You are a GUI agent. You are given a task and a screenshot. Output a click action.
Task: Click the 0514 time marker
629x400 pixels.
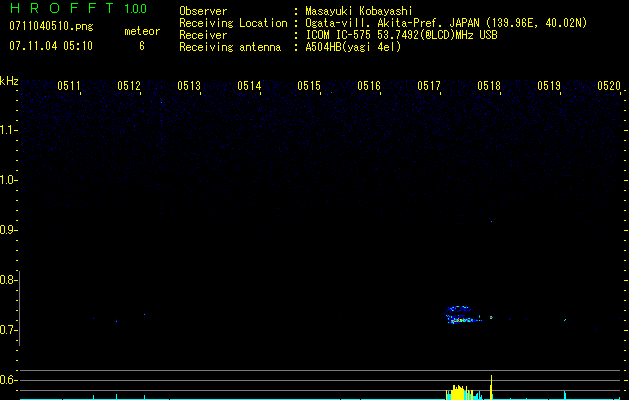(249, 86)
